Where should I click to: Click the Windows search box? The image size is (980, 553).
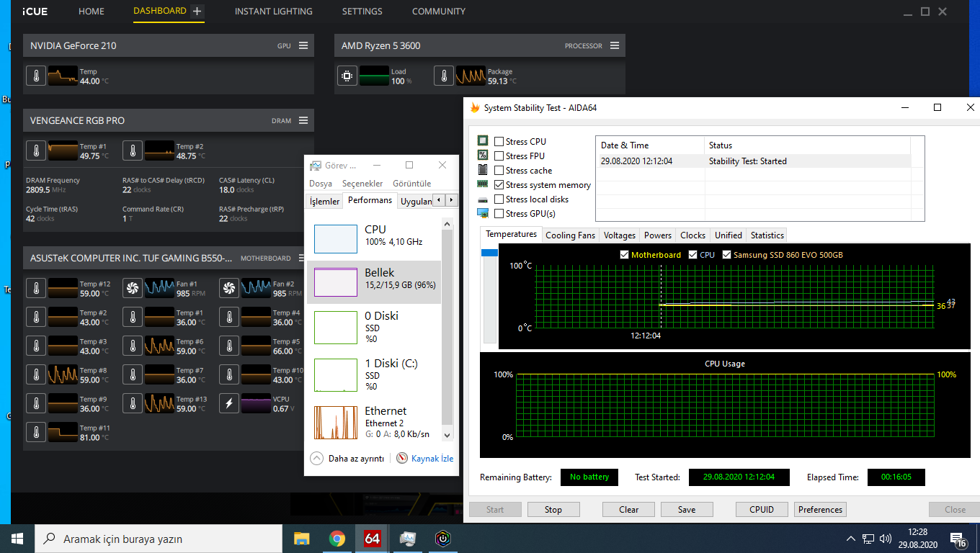click(159, 539)
